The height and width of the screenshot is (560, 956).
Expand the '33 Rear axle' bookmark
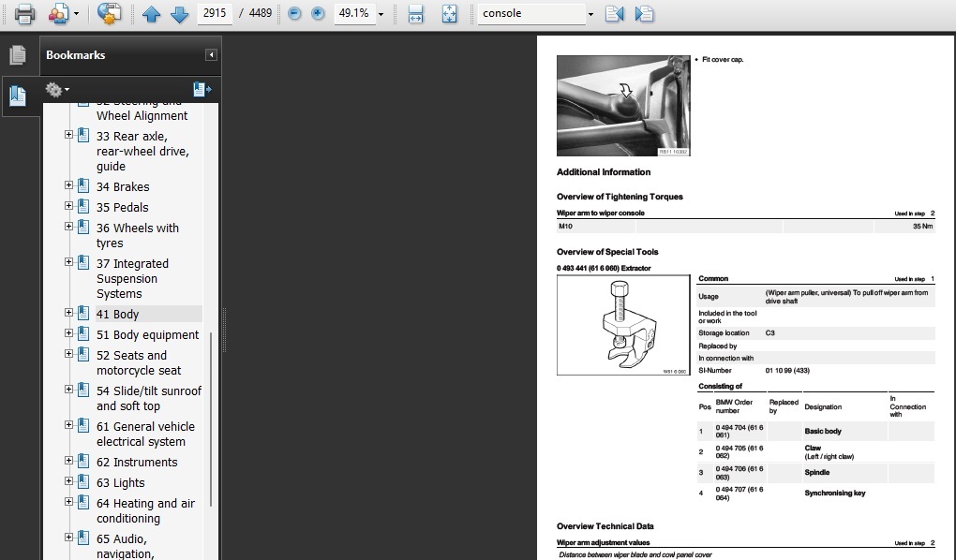69,135
